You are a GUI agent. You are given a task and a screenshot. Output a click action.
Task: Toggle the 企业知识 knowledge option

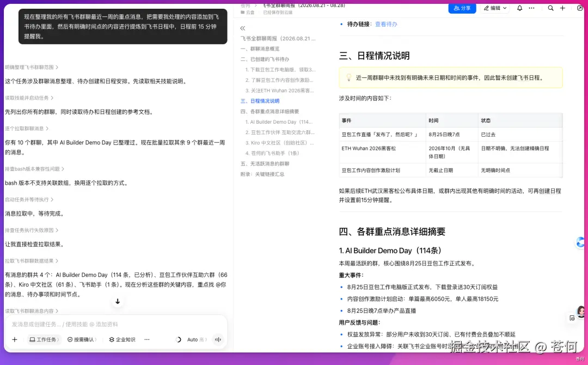122,339
